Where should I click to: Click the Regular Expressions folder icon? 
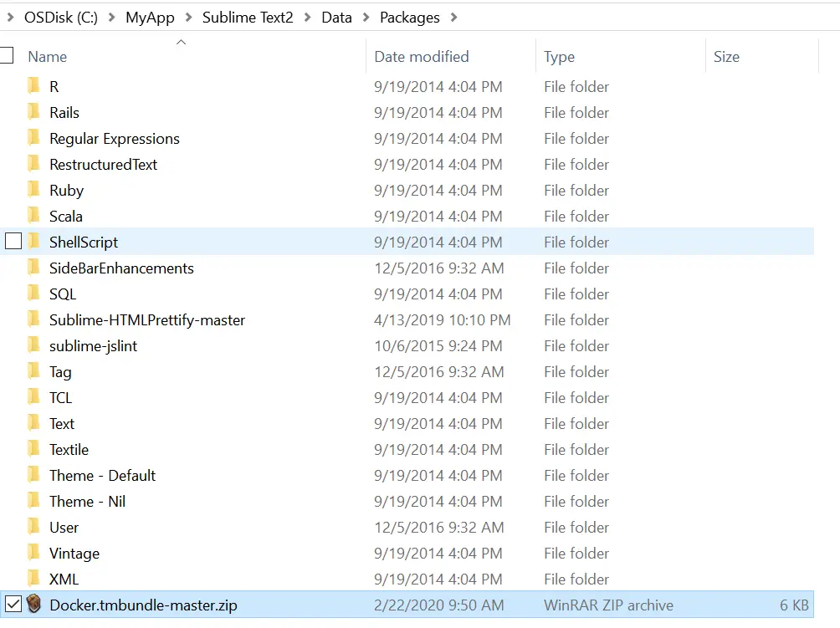[33, 138]
